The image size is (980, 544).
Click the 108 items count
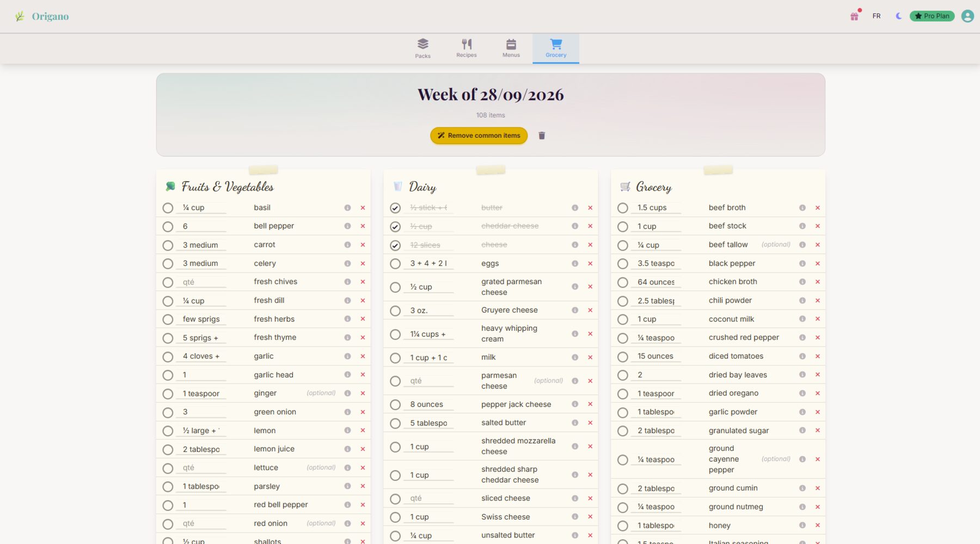pos(491,115)
